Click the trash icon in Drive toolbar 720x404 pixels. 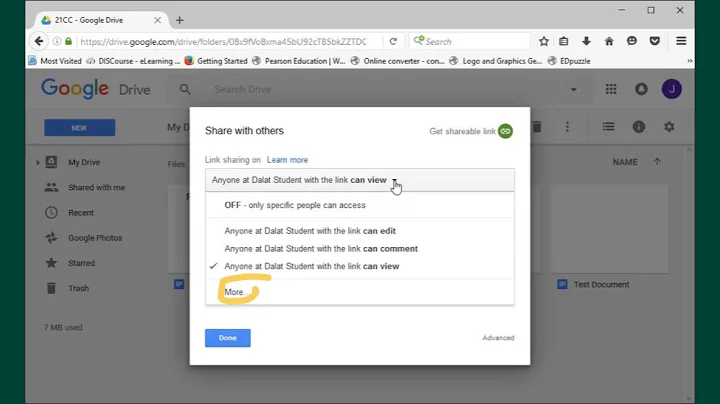537,127
